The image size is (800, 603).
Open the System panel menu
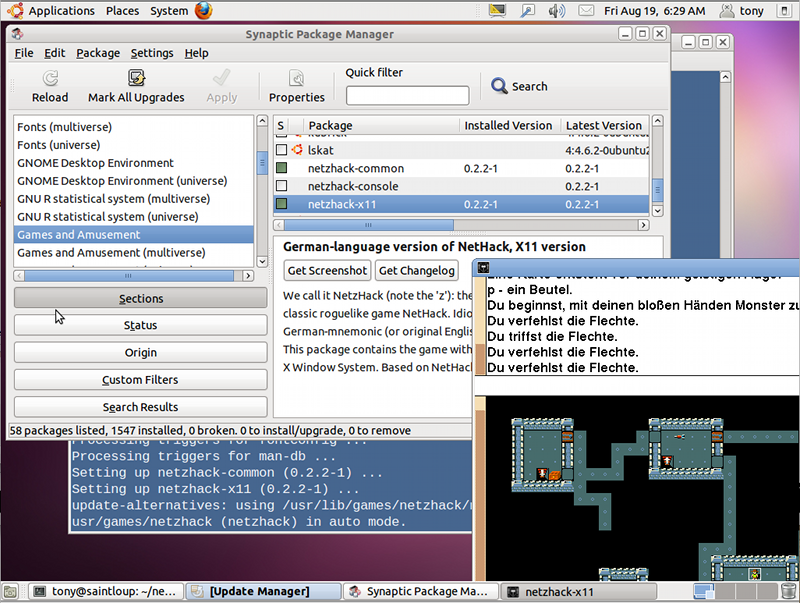coord(169,11)
